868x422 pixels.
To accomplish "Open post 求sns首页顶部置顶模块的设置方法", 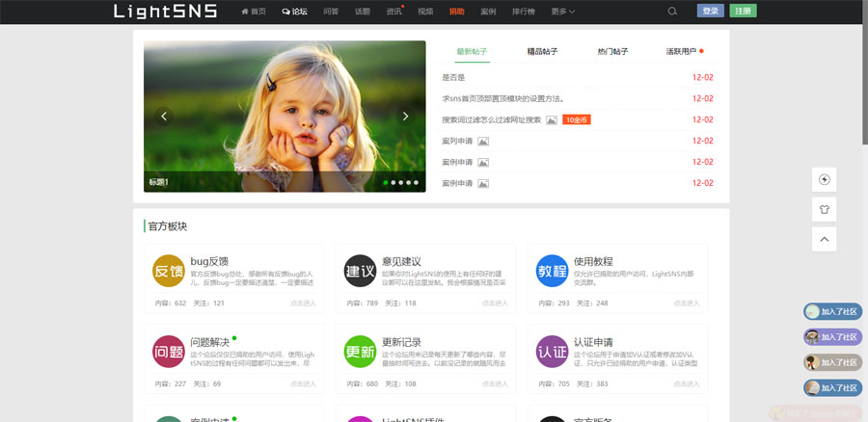I will [503, 99].
